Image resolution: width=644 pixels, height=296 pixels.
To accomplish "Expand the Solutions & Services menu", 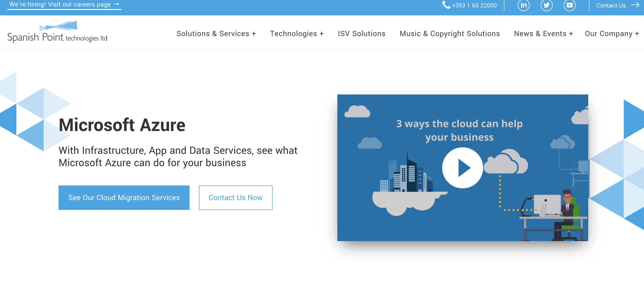I will pos(216,34).
